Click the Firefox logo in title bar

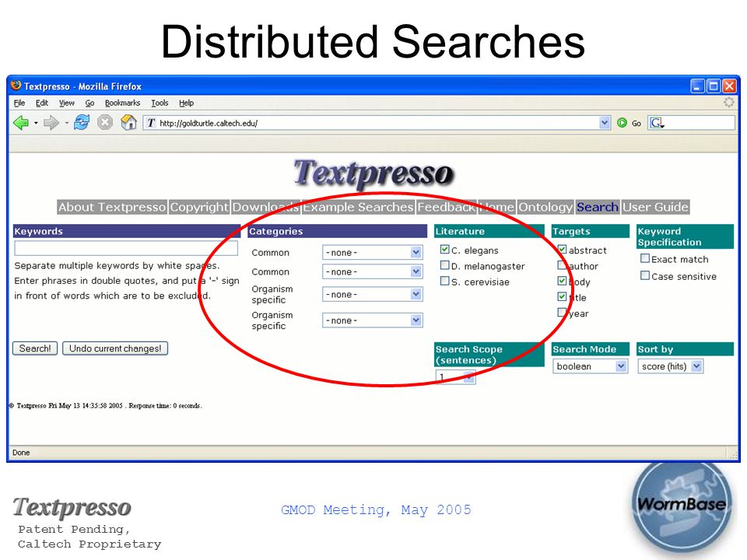[16, 86]
